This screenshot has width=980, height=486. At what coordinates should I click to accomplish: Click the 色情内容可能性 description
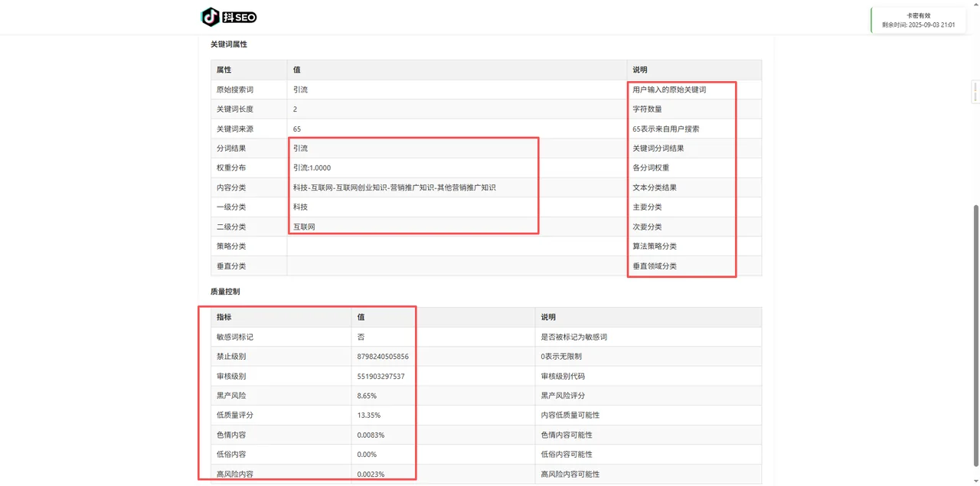point(567,435)
